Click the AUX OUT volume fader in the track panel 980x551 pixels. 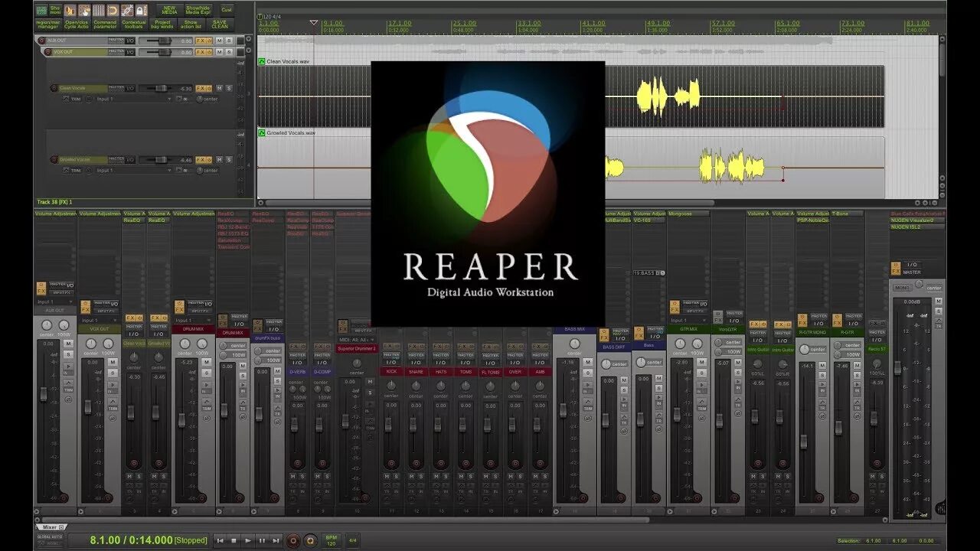[164, 41]
